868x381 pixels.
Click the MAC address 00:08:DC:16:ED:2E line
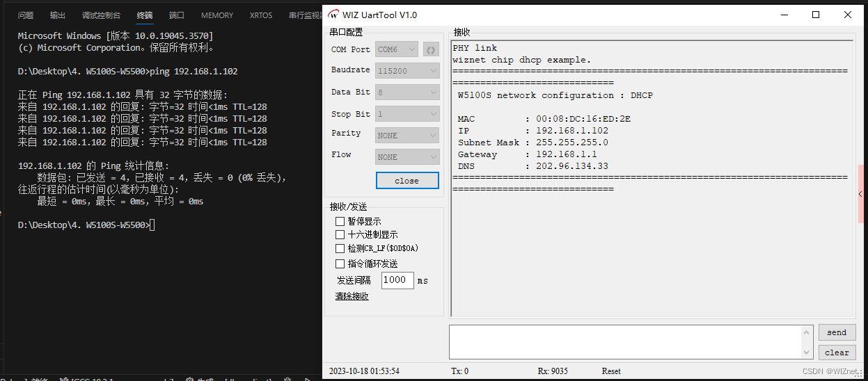point(544,119)
